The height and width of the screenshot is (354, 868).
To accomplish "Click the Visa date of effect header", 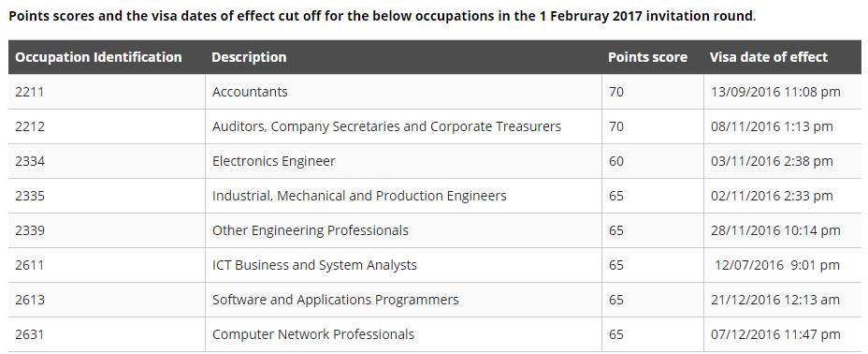I will [x=768, y=57].
